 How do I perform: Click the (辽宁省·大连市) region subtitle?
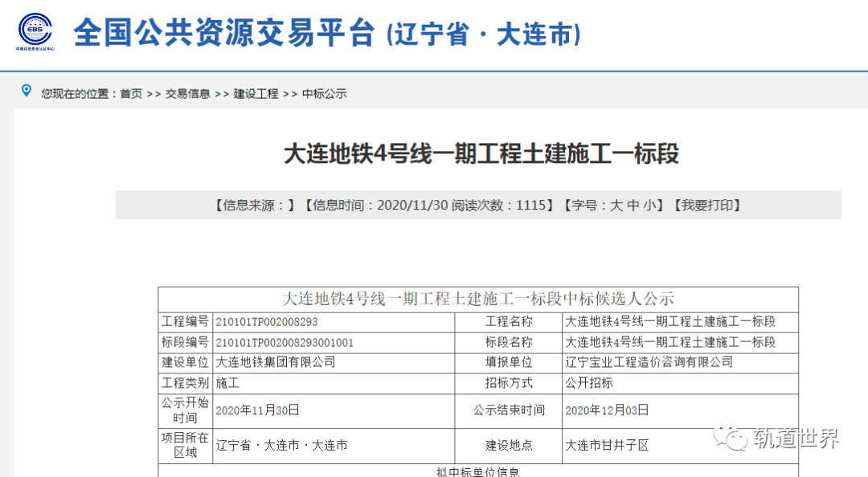tap(484, 35)
